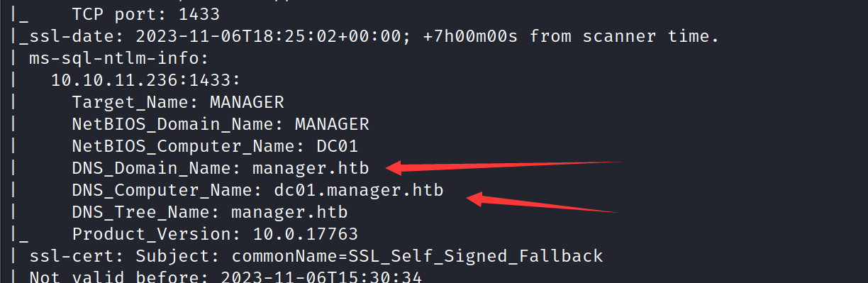868x283 pixels.
Task: Click the Not valid before date line
Action: (226, 277)
